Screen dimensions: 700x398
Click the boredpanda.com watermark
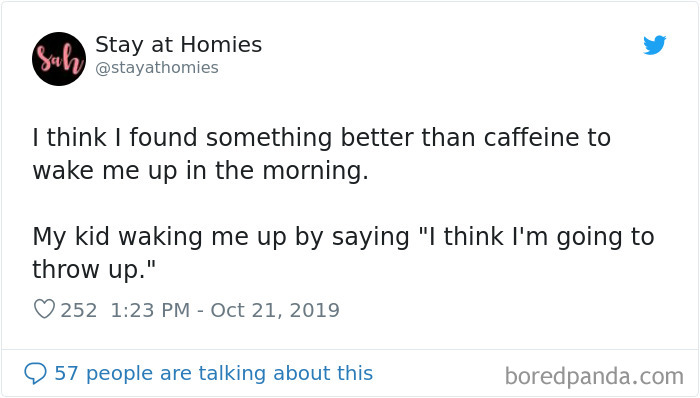coord(594,376)
